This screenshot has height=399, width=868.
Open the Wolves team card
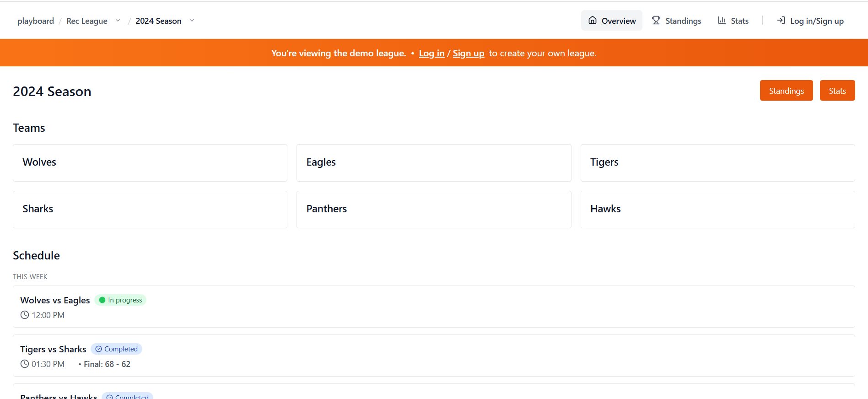[x=150, y=163]
